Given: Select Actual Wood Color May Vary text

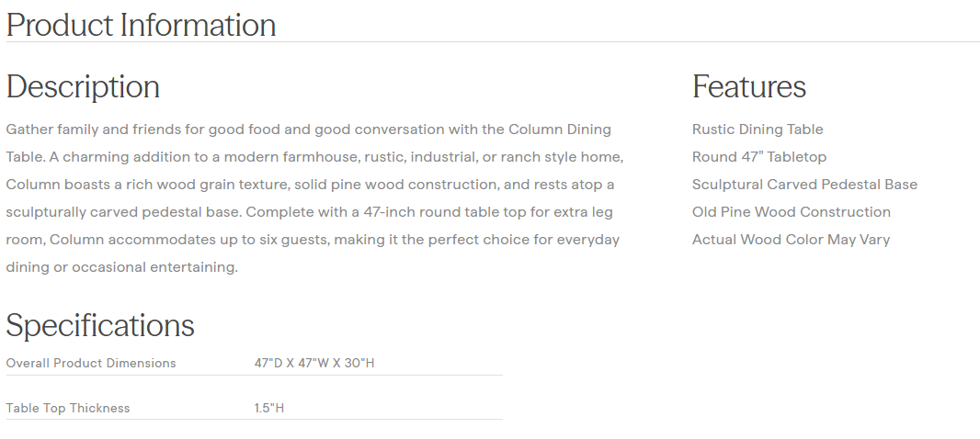Looking at the screenshot, I should click(791, 240).
